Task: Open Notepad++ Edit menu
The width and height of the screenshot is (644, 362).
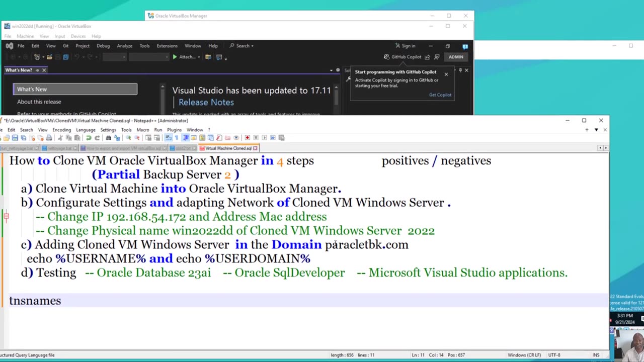Action: pyautogui.click(x=11, y=130)
